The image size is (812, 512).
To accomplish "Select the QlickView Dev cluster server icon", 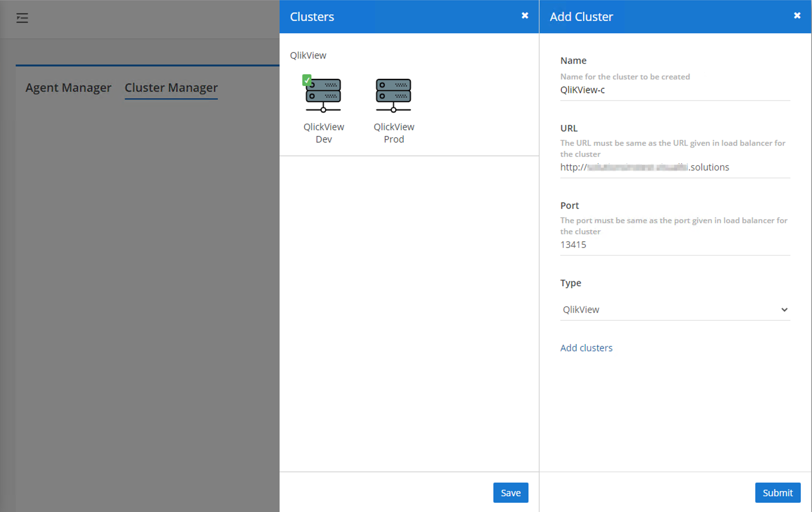I will [323, 96].
